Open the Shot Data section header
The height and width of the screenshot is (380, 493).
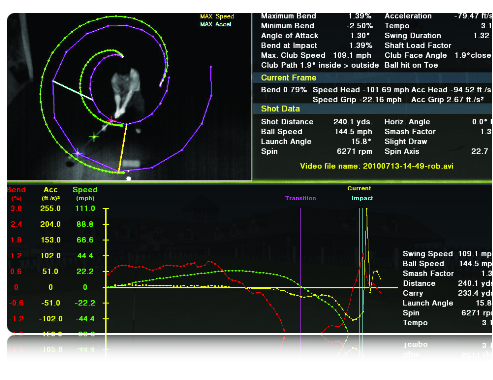point(280,109)
